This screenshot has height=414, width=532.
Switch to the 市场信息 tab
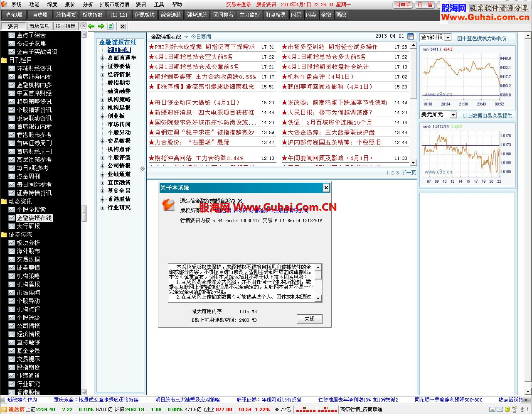(39, 26)
